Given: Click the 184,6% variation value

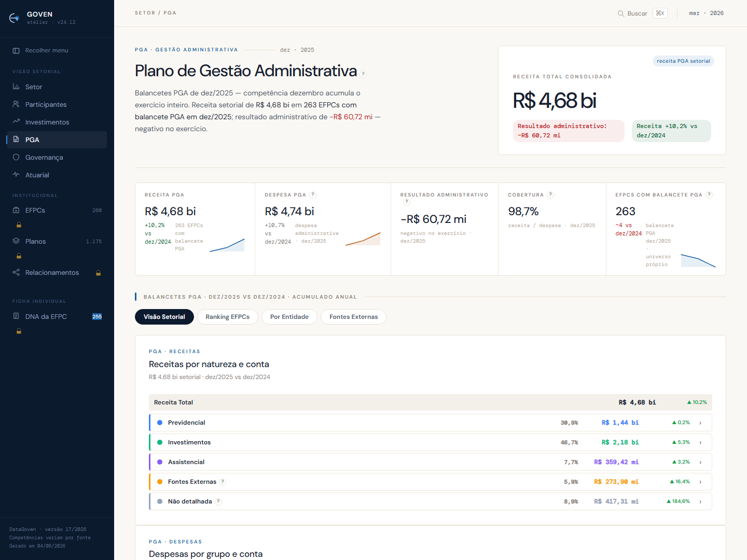Looking at the screenshot, I should coord(679,501).
